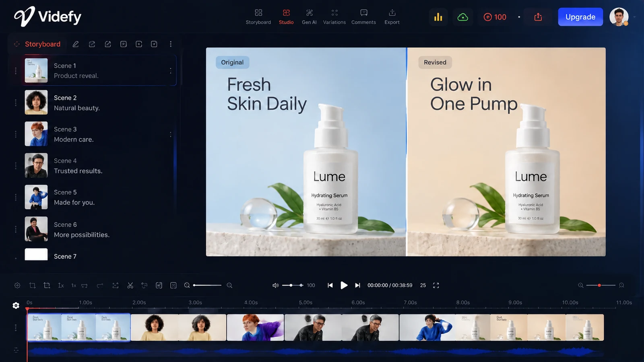Skip to next clip

click(357, 285)
